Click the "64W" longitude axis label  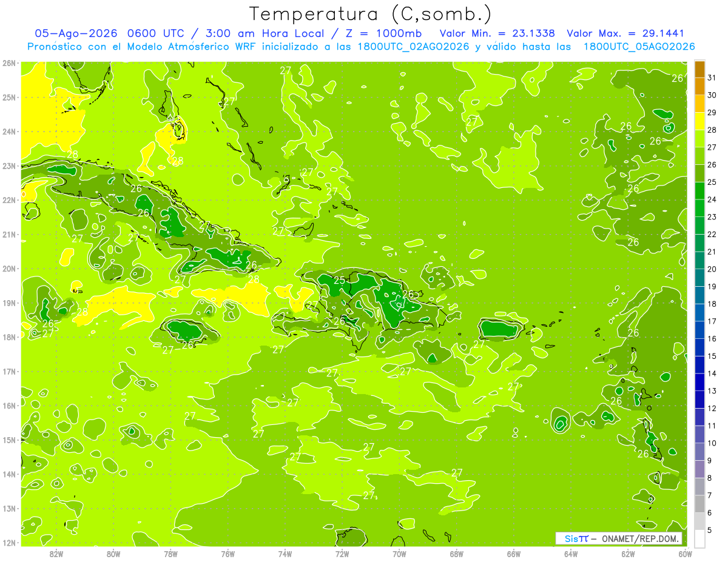[571, 554]
